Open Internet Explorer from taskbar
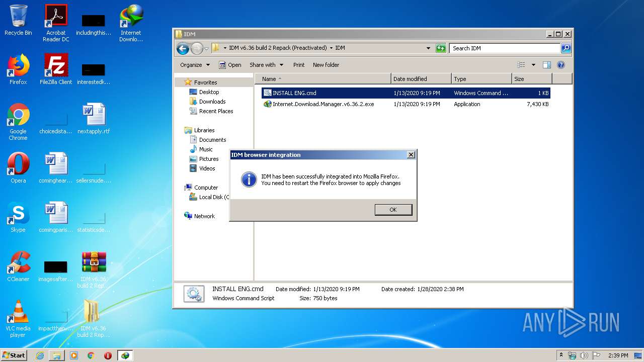The height and width of the screenshot is (362, 644). tap(40, 355)
